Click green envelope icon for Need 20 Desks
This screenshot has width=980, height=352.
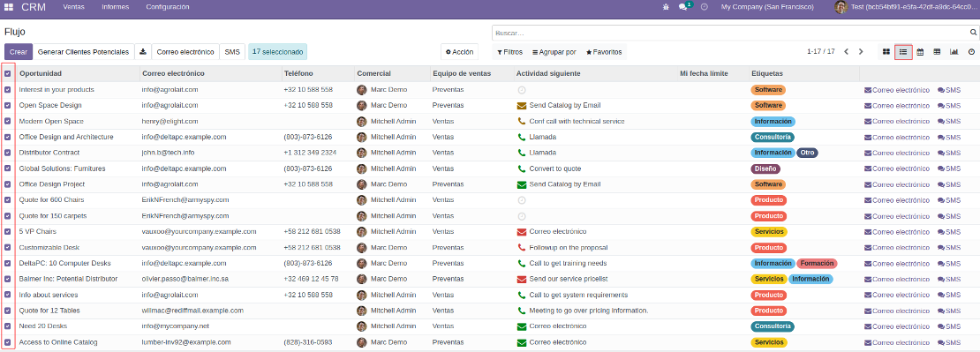point(521,326)
